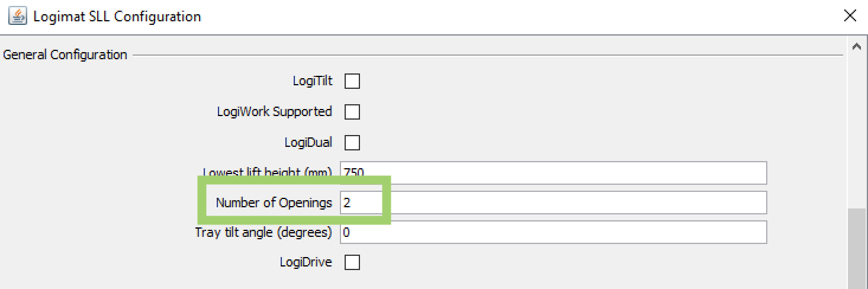Close the Logimat SLL Configuration window
Viewport: 868px width, 289px height.
[850, 16]
